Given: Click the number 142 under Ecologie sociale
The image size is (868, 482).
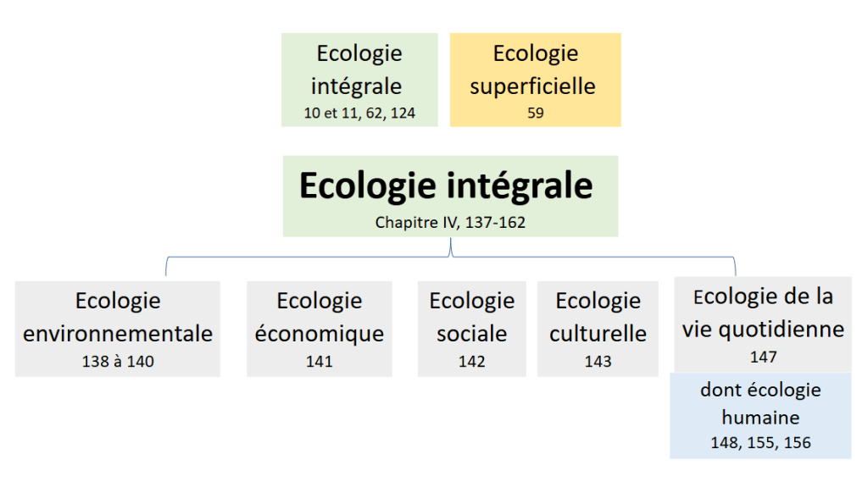Looking at the screenshot, I should click(x=472, y=362).
